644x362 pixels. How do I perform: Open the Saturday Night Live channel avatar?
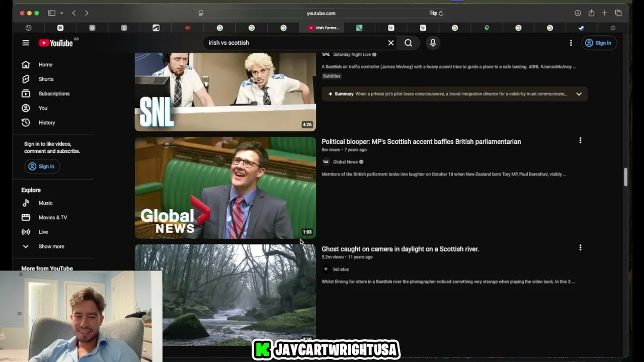326,54
